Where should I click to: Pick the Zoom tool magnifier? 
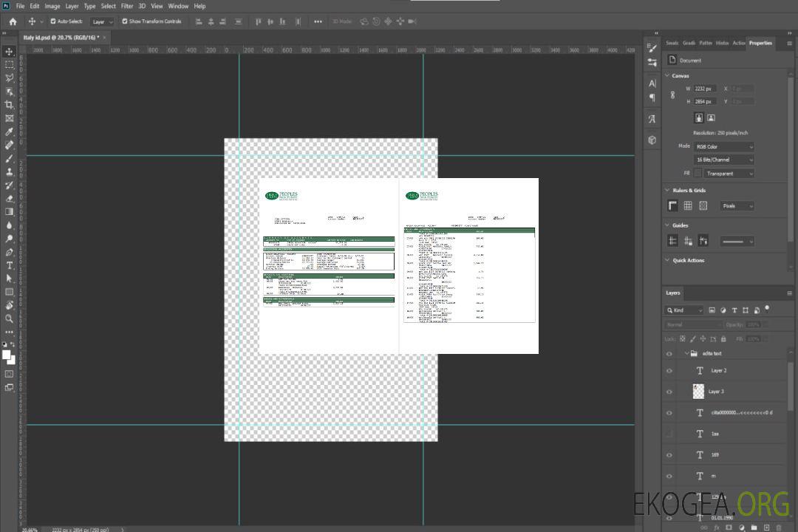click(x=10, y=318)
